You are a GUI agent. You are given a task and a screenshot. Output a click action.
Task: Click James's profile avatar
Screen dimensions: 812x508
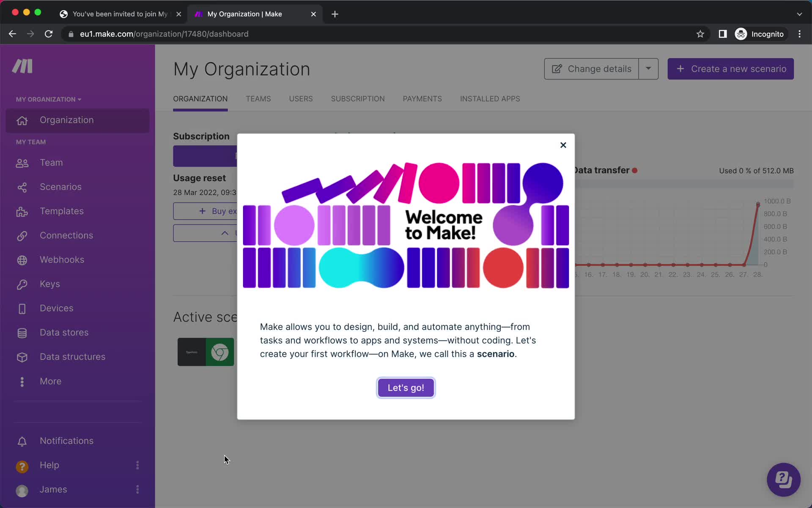[22, 490]
